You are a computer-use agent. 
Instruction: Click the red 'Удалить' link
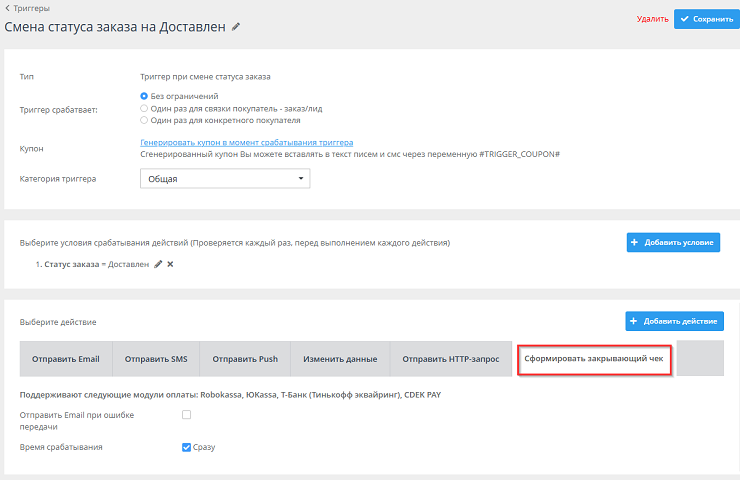(653, 19)
